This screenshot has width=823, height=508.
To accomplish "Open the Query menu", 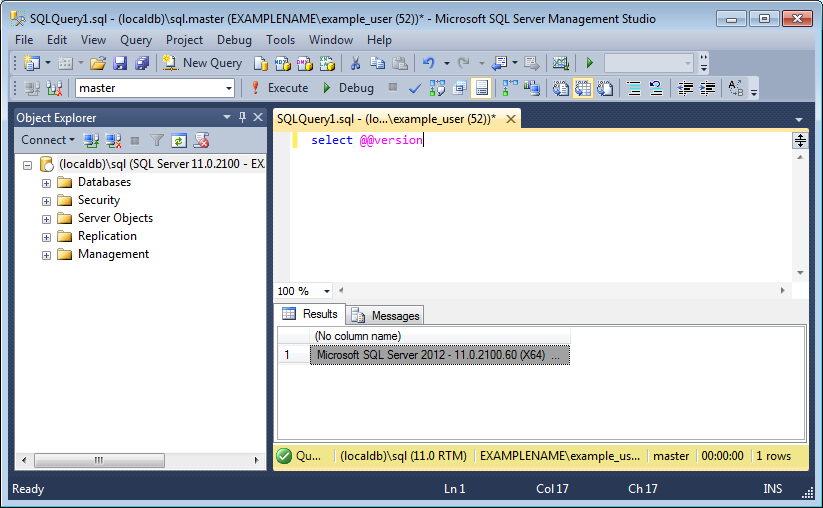I will pyautogui.click(x=136, y=40).
